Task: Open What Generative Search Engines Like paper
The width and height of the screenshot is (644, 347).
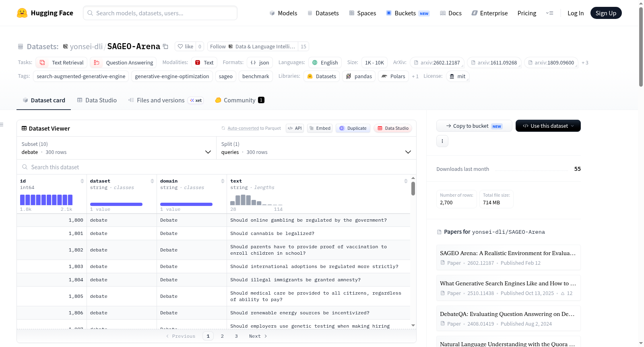Action: (508, 288)
